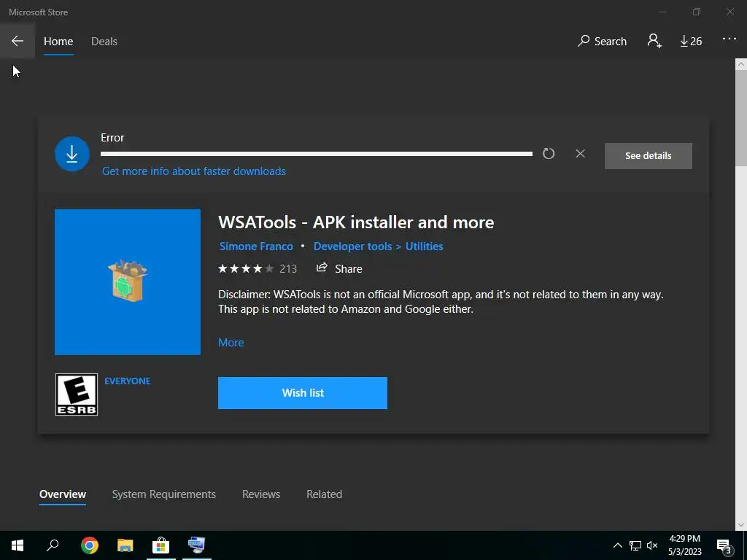This screenshot has height=560, width=747.
Task: Go back with the arrow icon
Action: click(x=18, y=41)
